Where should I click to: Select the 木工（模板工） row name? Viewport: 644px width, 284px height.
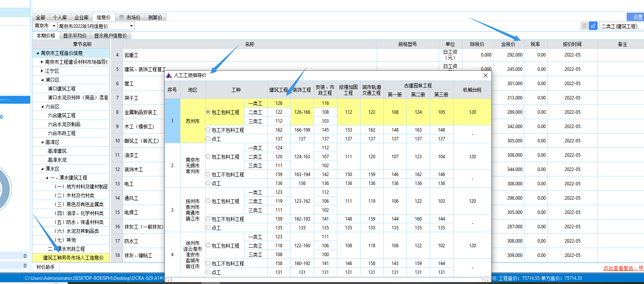(x=139, y=127)
